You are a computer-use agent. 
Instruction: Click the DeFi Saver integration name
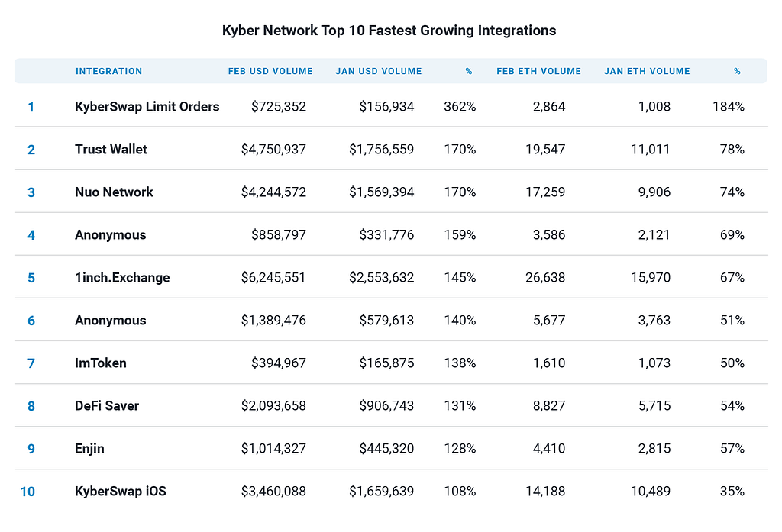[107, 406]
